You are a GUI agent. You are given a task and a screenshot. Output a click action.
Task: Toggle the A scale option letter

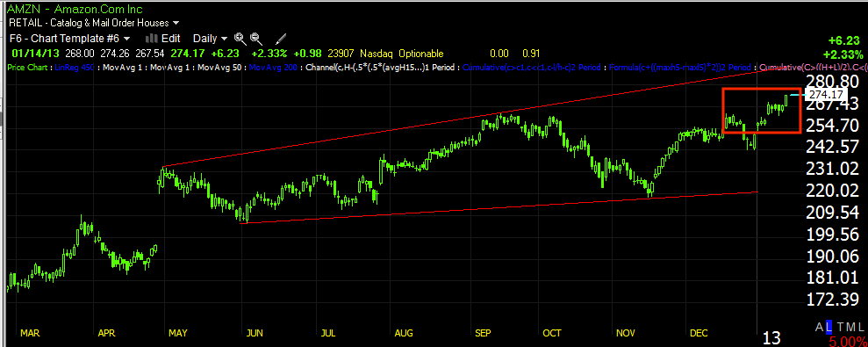pyautogui.click(x=819, y=327)
